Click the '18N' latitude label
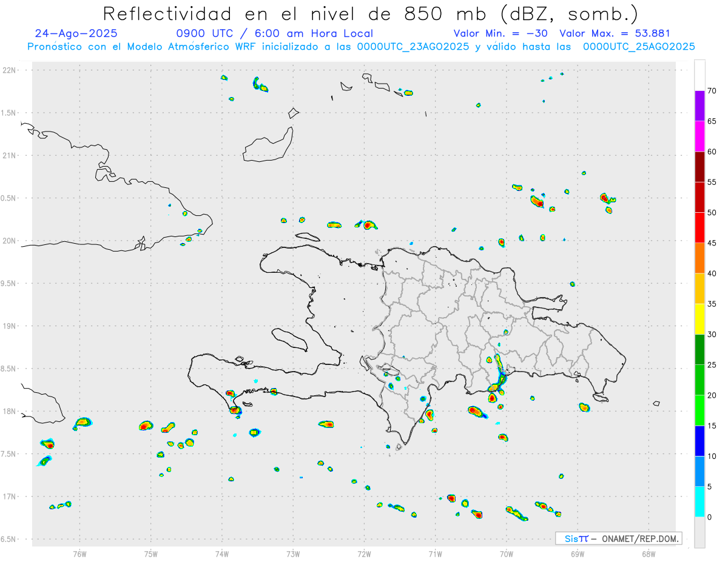This screenshot has width=728, height=562. pos(10,411)
